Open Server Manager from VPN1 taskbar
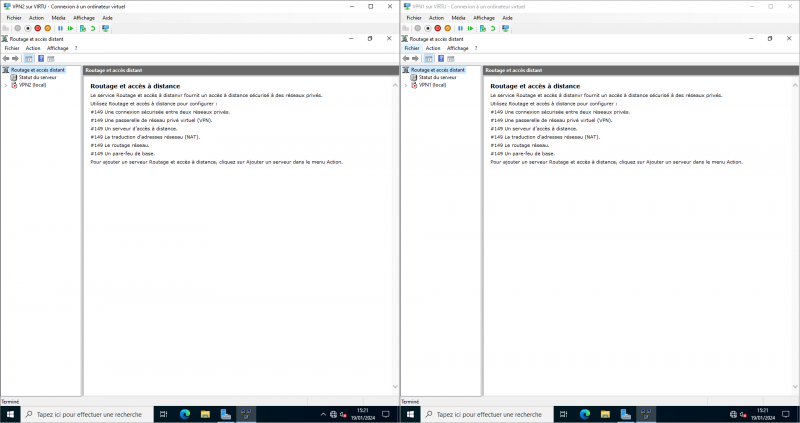This screenshot has width=800, height=423. click(x=626, y=414)
